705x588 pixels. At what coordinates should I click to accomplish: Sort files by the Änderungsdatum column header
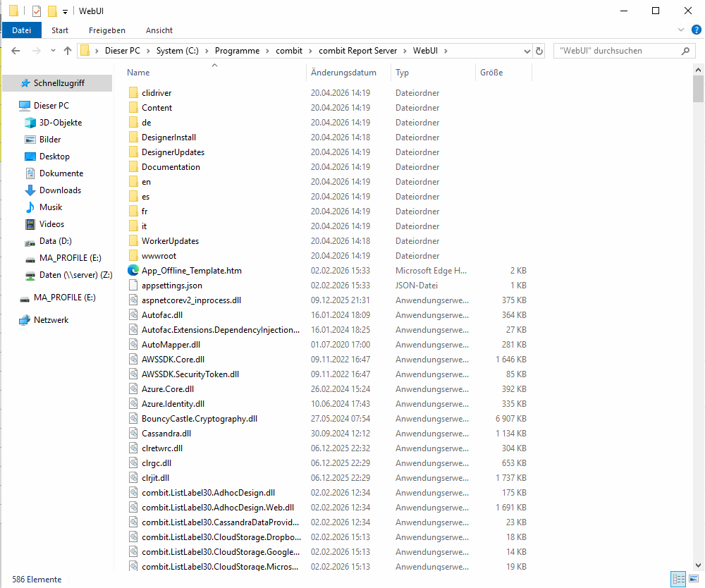[343, 73]
